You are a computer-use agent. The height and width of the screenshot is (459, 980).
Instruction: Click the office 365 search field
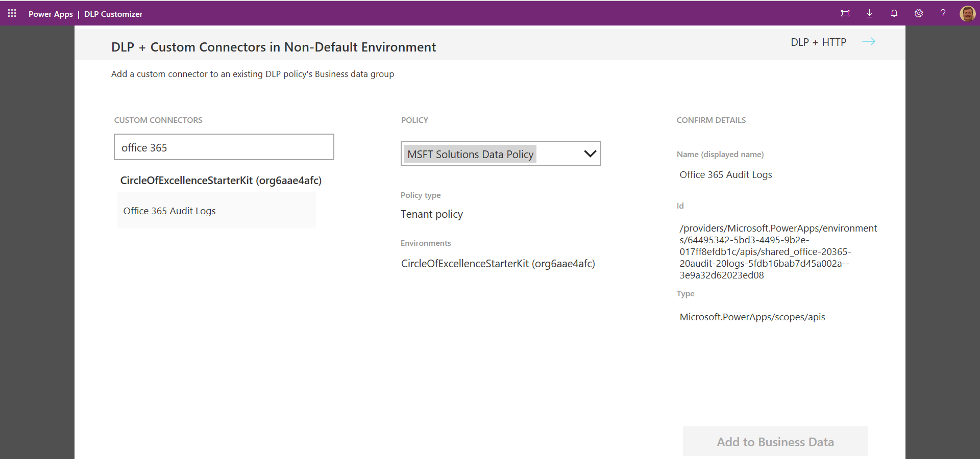pyautogui.click(x=224, y=147)
